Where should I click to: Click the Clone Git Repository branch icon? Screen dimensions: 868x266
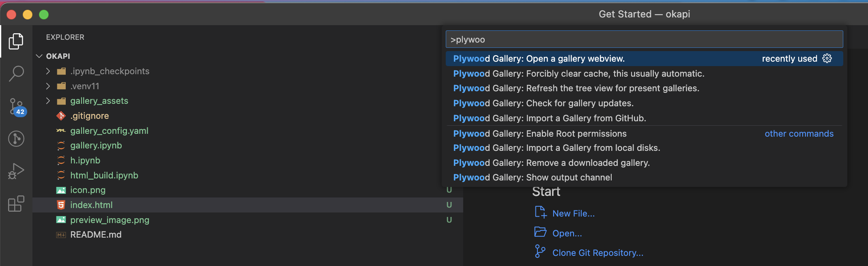[x=540, y=251]
